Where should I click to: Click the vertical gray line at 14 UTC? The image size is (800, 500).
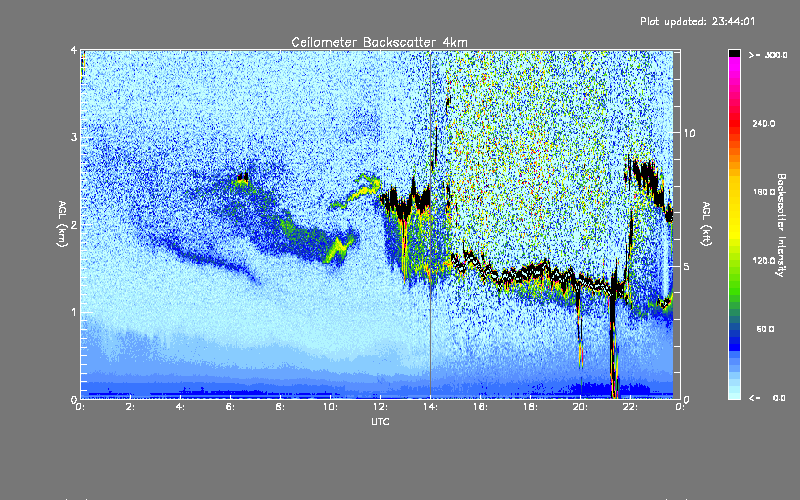coord(431,224)
